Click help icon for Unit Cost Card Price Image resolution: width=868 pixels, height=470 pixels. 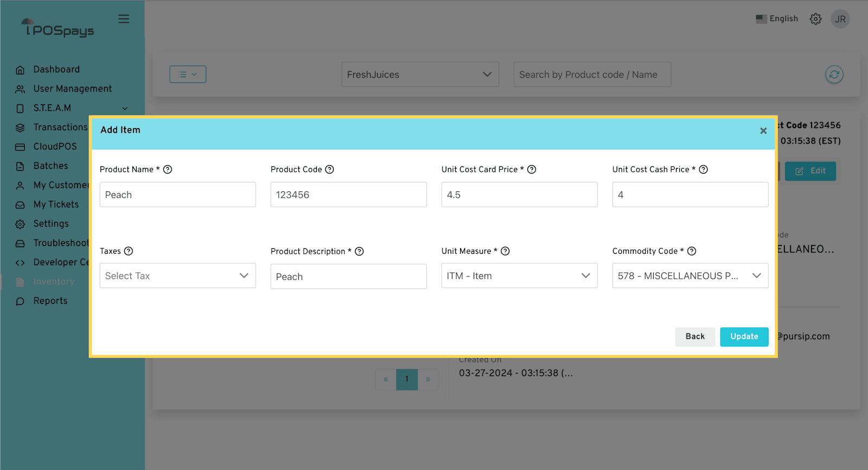532,170
